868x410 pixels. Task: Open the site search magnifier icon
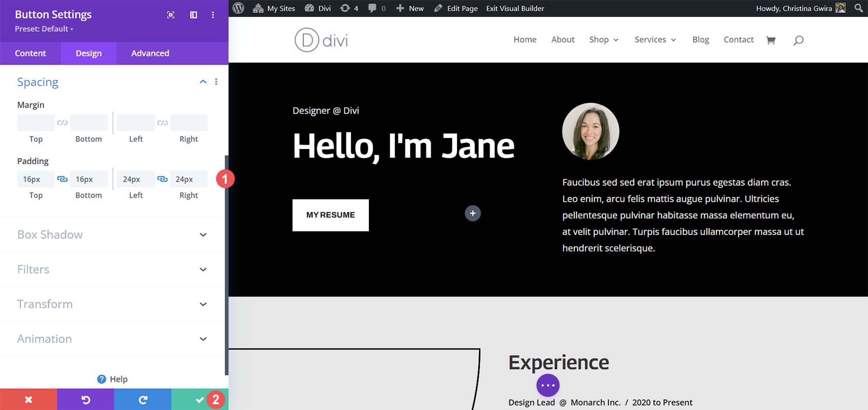(x=798, y=40)
